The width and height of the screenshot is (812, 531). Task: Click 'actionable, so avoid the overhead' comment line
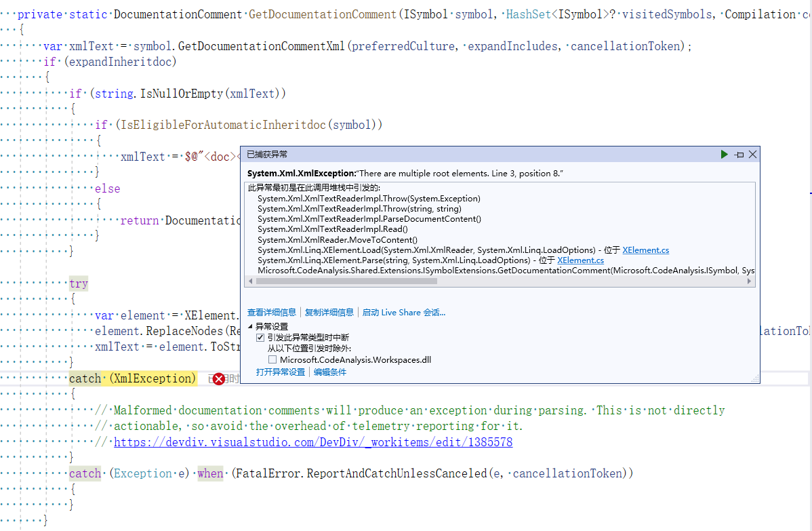pyautogui.click(x=308, y=426)
